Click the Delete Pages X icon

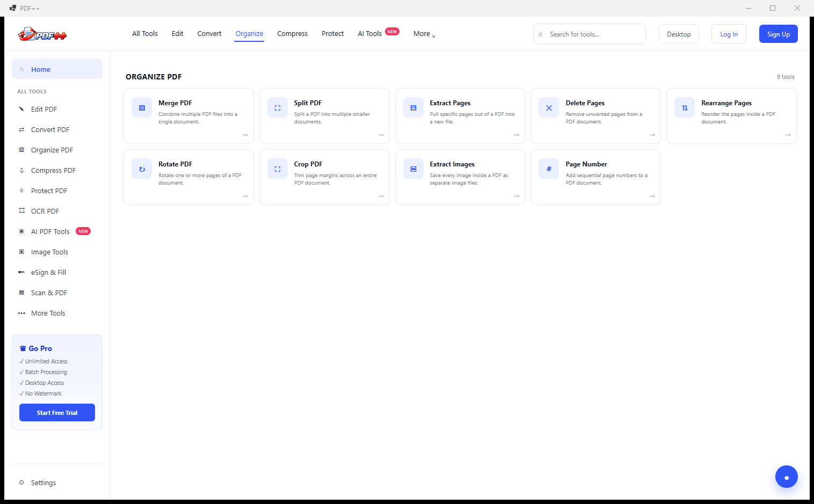(549, 108)
